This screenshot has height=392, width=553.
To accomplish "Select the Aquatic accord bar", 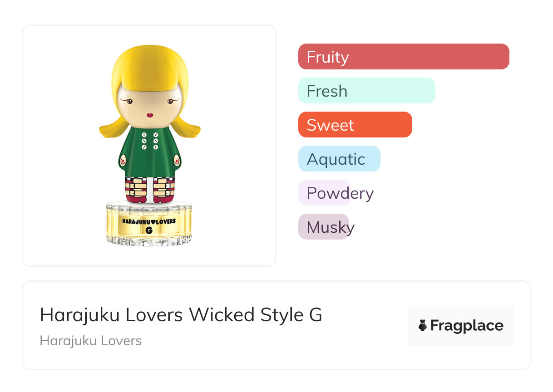I will (339, 159).
